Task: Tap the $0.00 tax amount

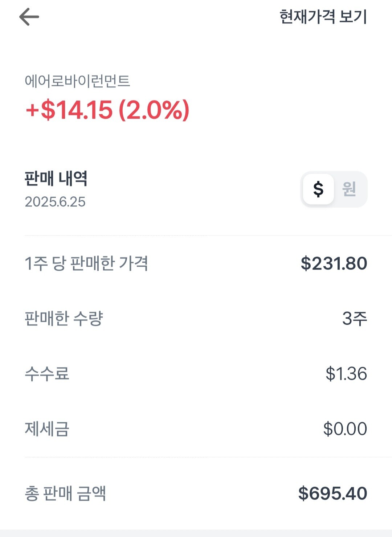Action: click(345, 429)
